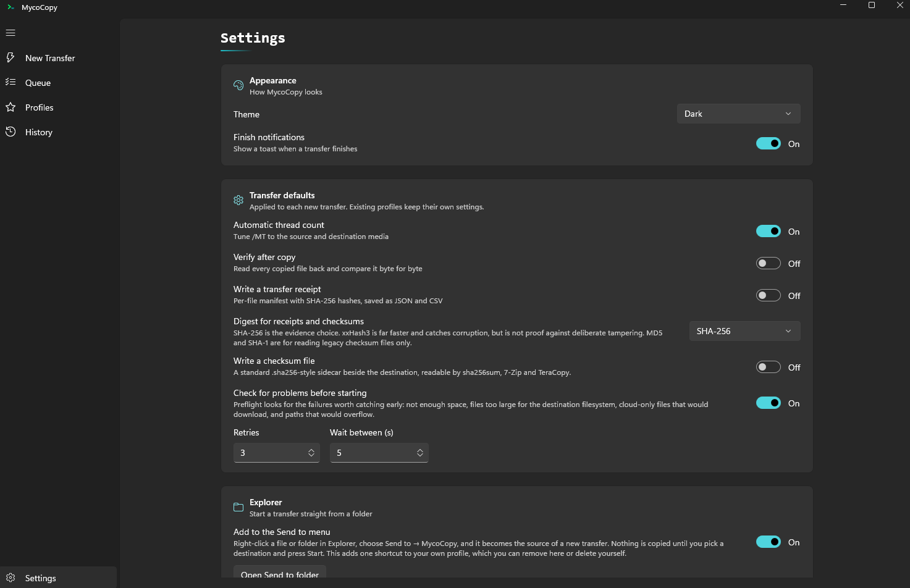Minimize the MycoCopy window
The image size is (910, 588).
[843, 5]
